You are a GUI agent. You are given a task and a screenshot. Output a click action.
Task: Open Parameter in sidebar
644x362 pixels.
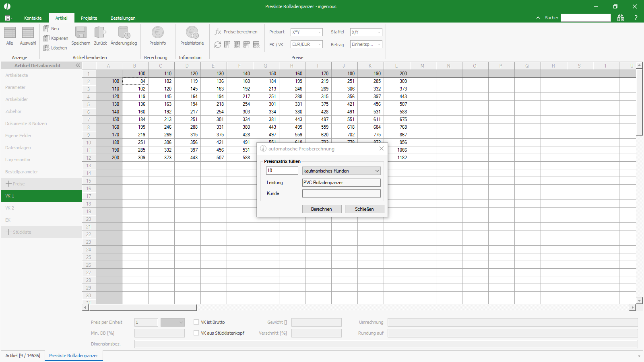(x=41, y=87)
